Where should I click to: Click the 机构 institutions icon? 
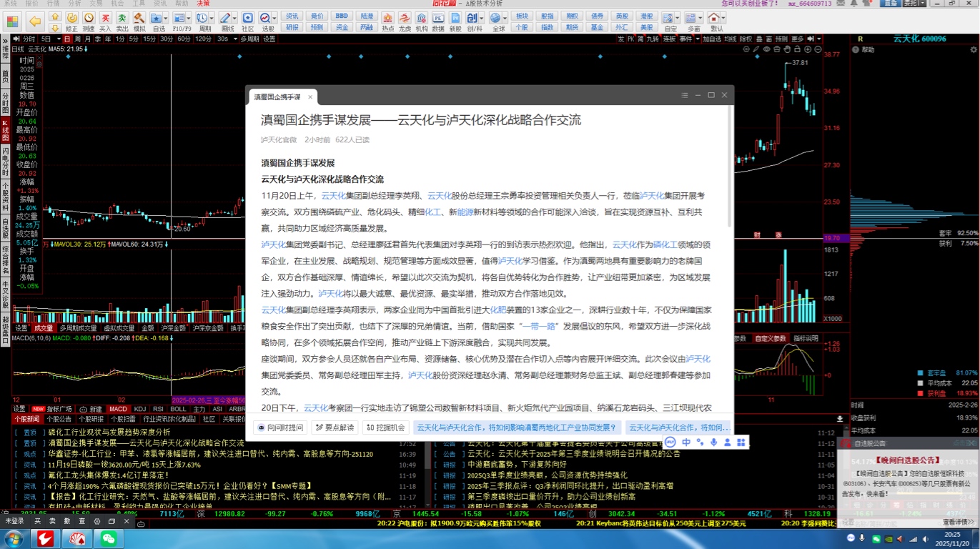point(421,17)
